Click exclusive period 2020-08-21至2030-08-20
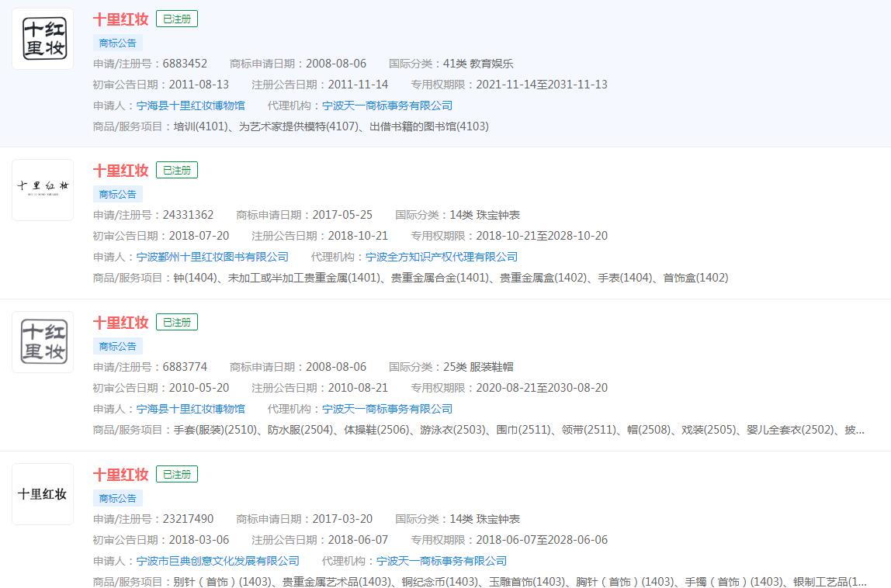The width and height of the screenshot is (891, 588). (x=542, y=387)
